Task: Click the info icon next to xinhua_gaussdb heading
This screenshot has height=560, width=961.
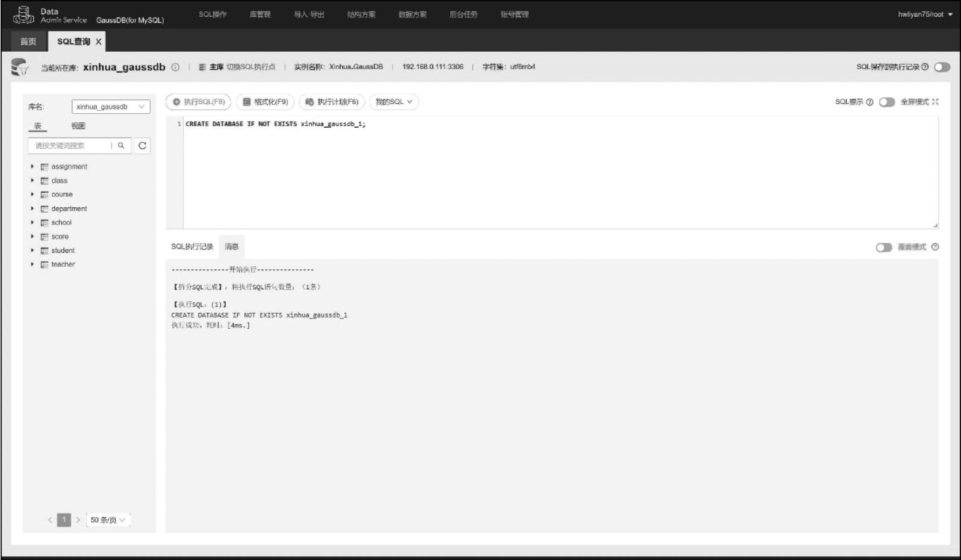Action: pos(175,67)
